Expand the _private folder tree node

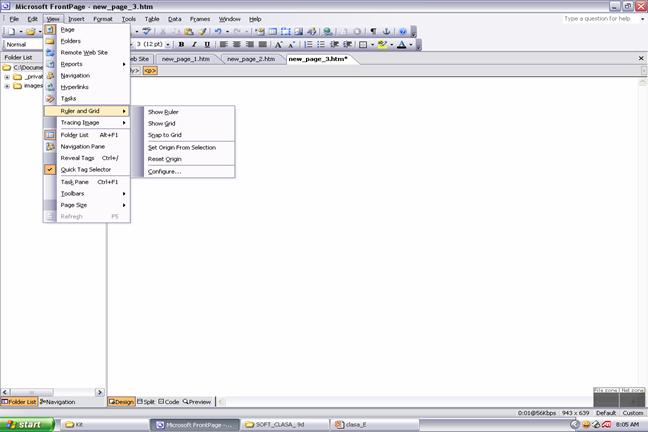point(7,76)
